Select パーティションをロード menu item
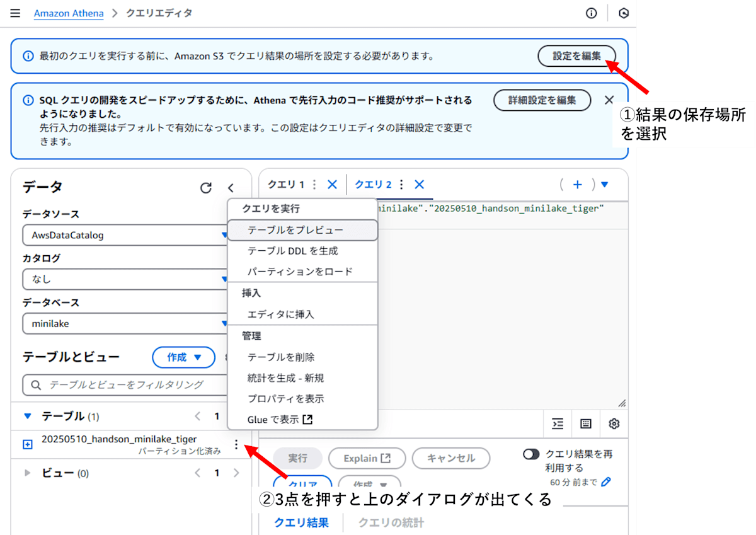This screenshot has width=756, height=535. coord(302,272)
